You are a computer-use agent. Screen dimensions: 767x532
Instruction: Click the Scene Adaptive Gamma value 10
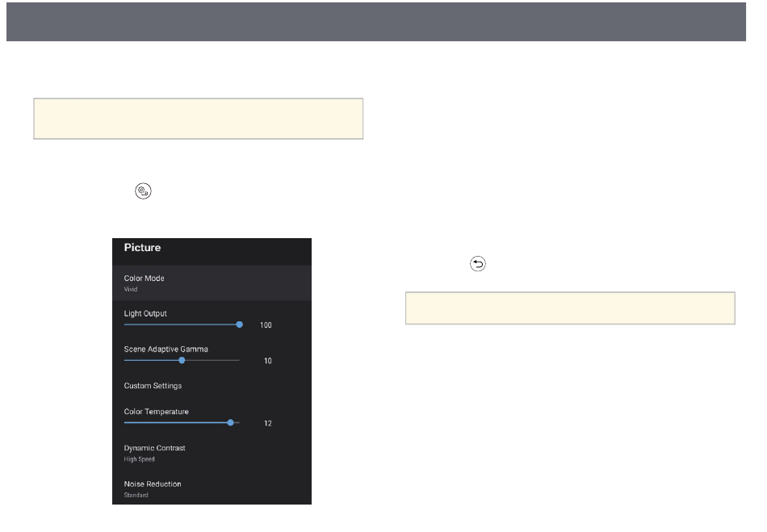coord(267,361)
